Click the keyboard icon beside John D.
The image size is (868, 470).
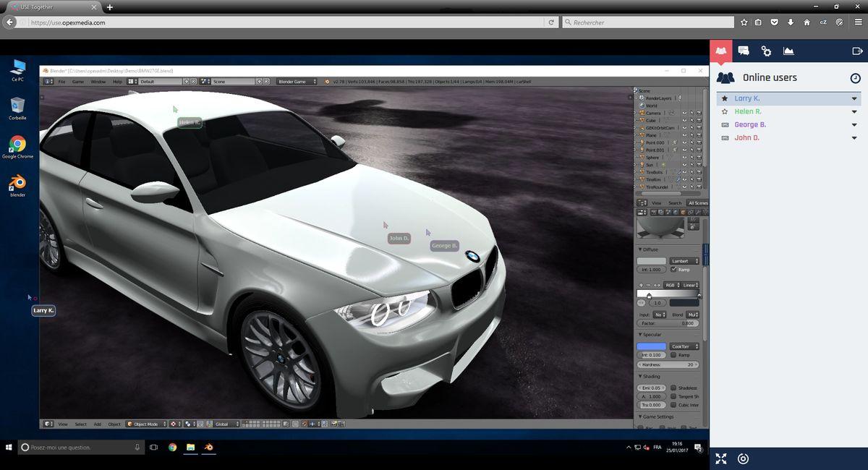(725, 137)
